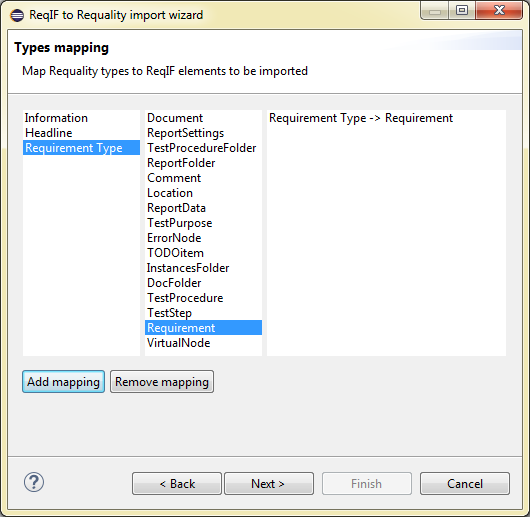Choose Location in the middle list
Image resolution: width=530 pixels, height=517 pixels.
point(203,193)
